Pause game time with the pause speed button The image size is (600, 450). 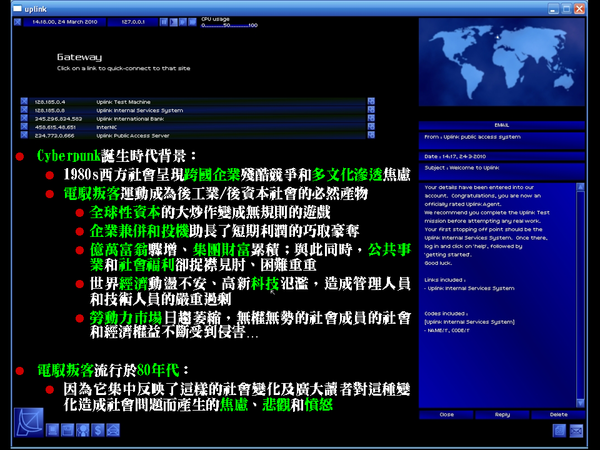click(164, 22)
